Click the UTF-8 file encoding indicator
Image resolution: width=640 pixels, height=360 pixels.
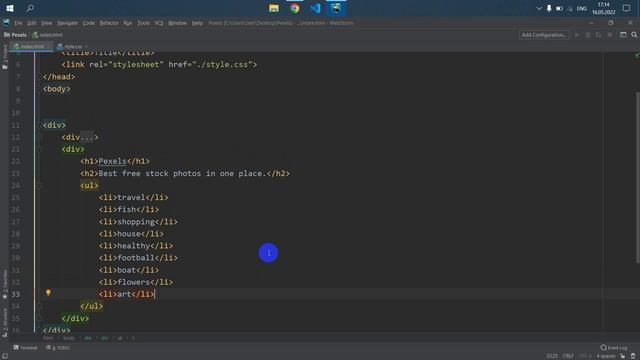pyautogui.click(x=585, y=356)
